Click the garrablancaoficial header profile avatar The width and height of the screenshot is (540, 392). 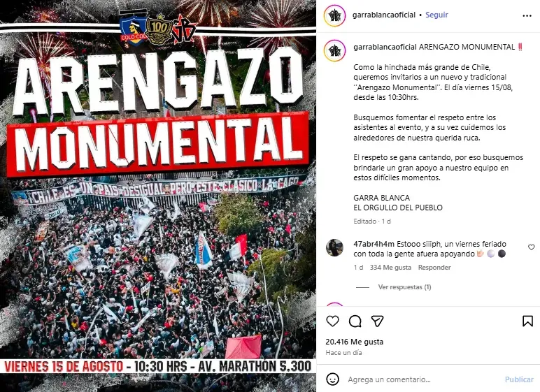tap(334, 16)
